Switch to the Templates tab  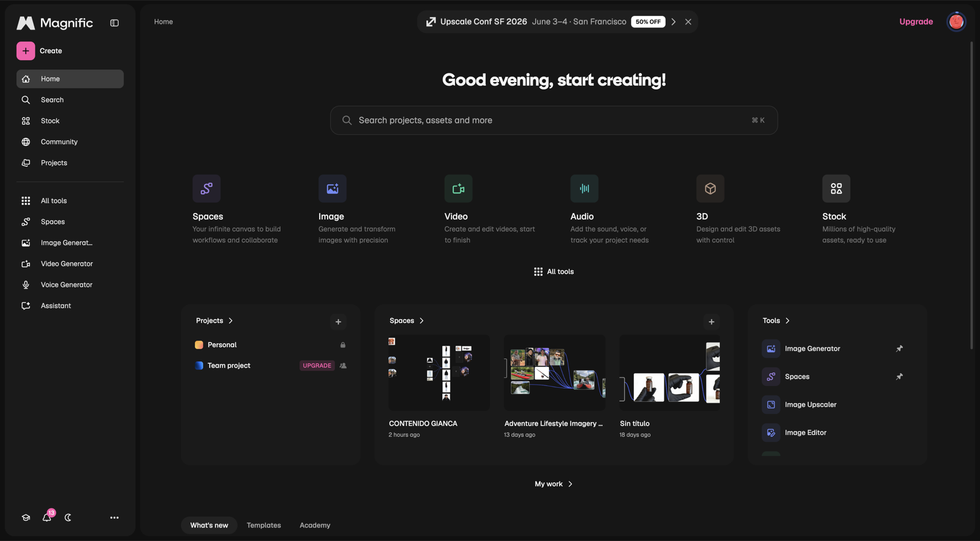pyautogui.click(x=264, y=526)
